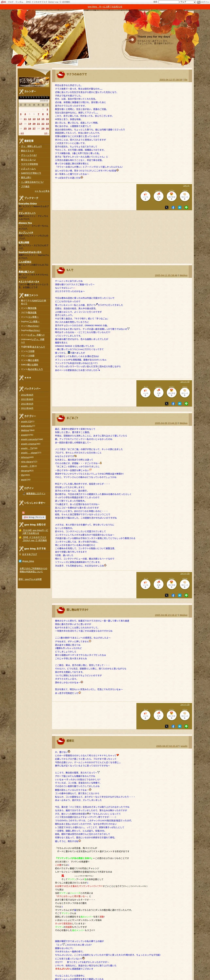Select day 12 in the sidebar calendar

30,119
